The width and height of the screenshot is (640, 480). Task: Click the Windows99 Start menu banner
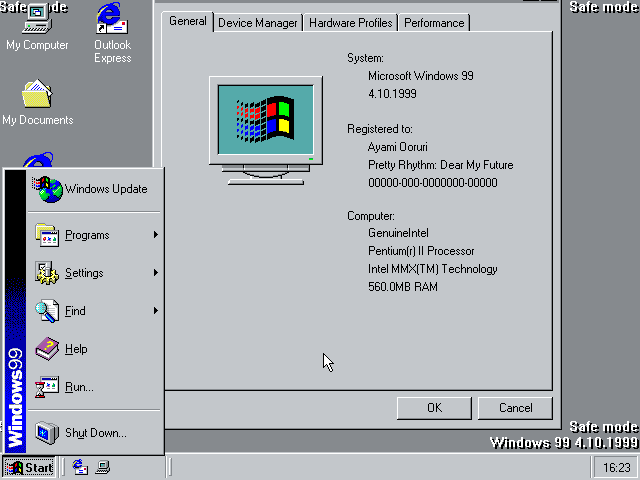pos(16,311)
